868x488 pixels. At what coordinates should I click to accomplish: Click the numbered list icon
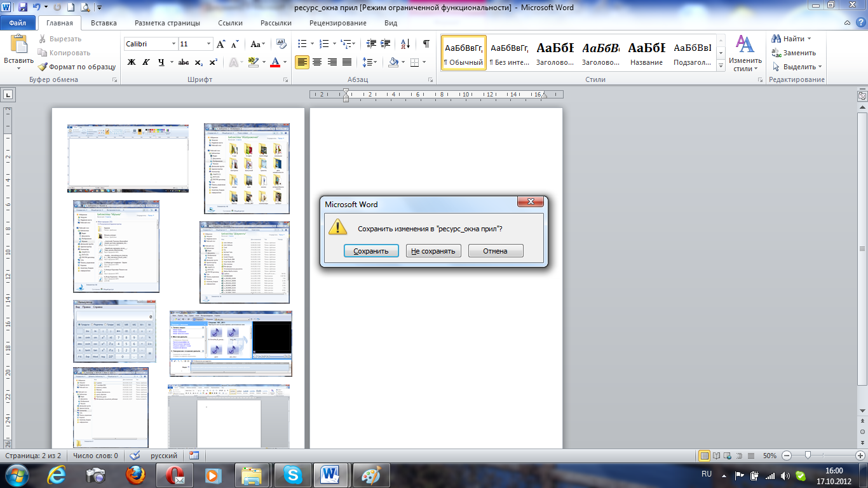[x=324, y=44]
